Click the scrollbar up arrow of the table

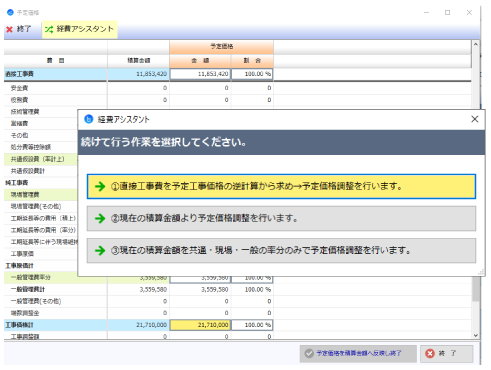[476, 44]
